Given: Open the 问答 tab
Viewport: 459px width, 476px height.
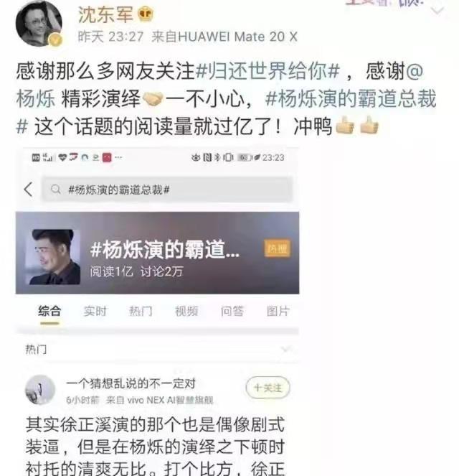Looking at the screenshot, I should point(232,311).
